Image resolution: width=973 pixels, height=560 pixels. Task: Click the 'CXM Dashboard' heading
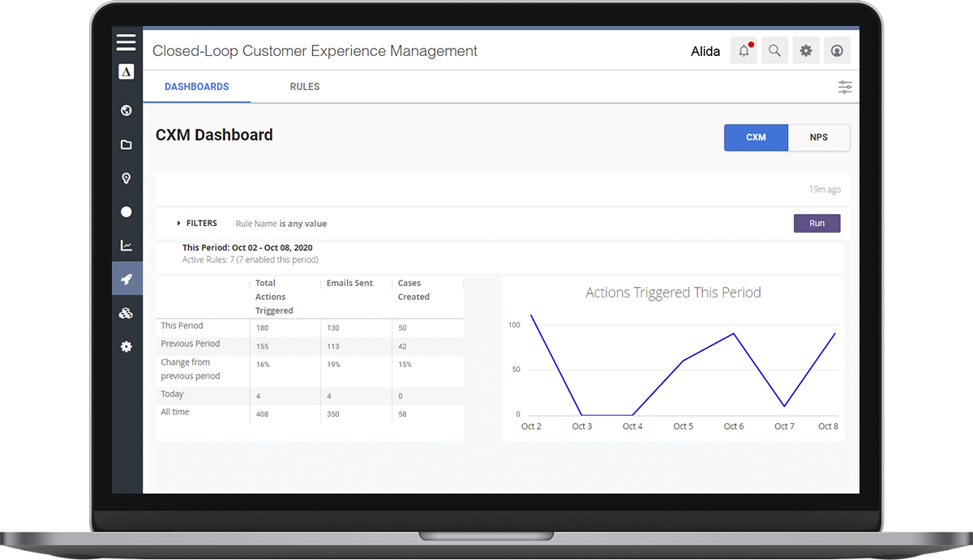[x=214, y=135]
